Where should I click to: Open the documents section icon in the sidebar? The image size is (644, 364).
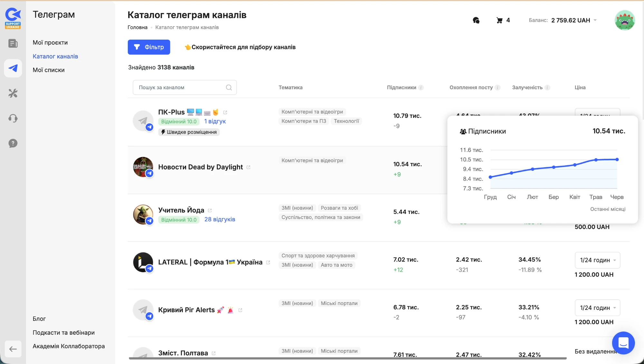coord(13,43)
